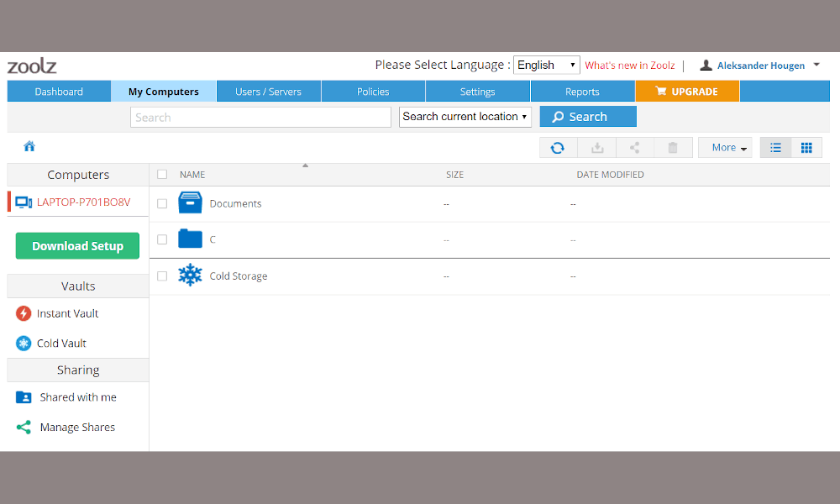Click the Manage Shares share icon

pyautogui.click(x=24, y=427)
